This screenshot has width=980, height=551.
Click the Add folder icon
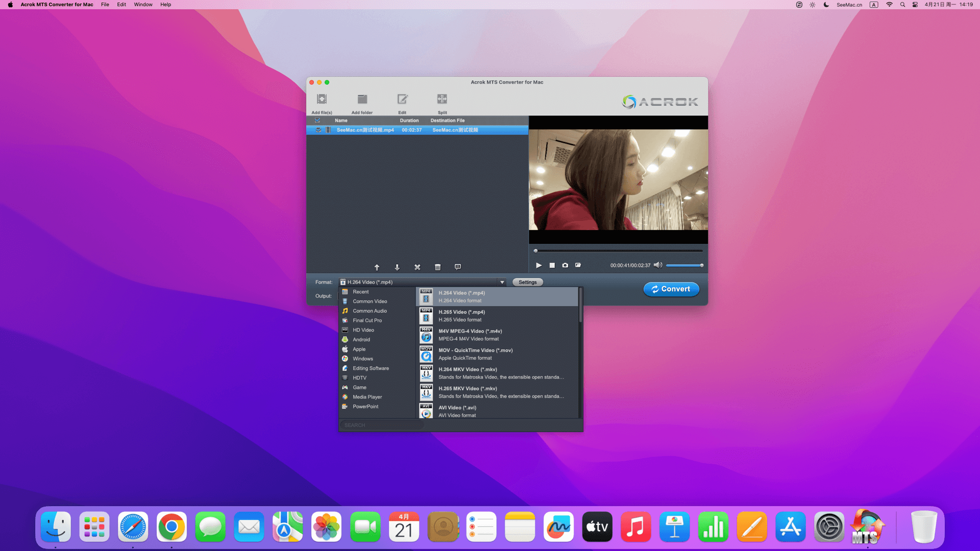pos(362,100)
